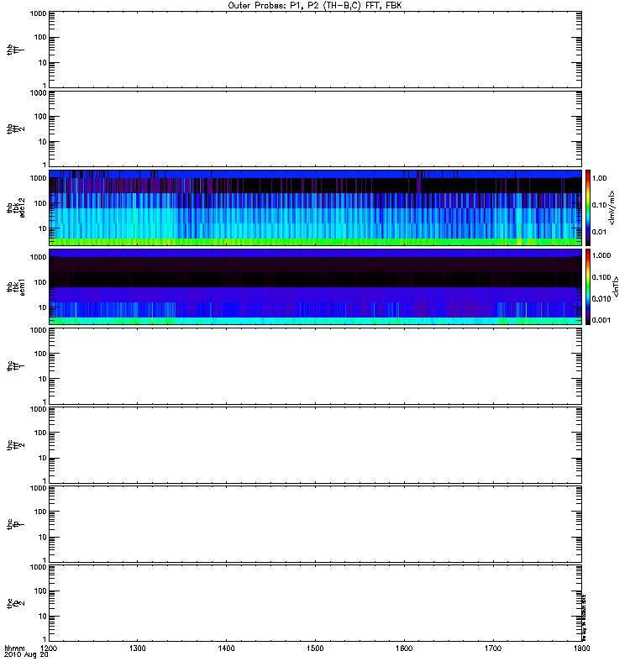Click the '1600' time axis label
The height and width of the screenshot is (672, 630).
404,648
